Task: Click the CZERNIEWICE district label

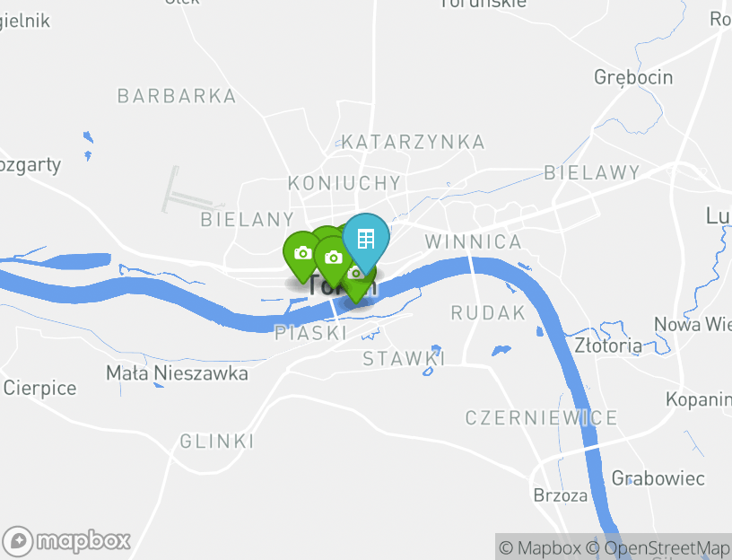Action: (542, 417)
